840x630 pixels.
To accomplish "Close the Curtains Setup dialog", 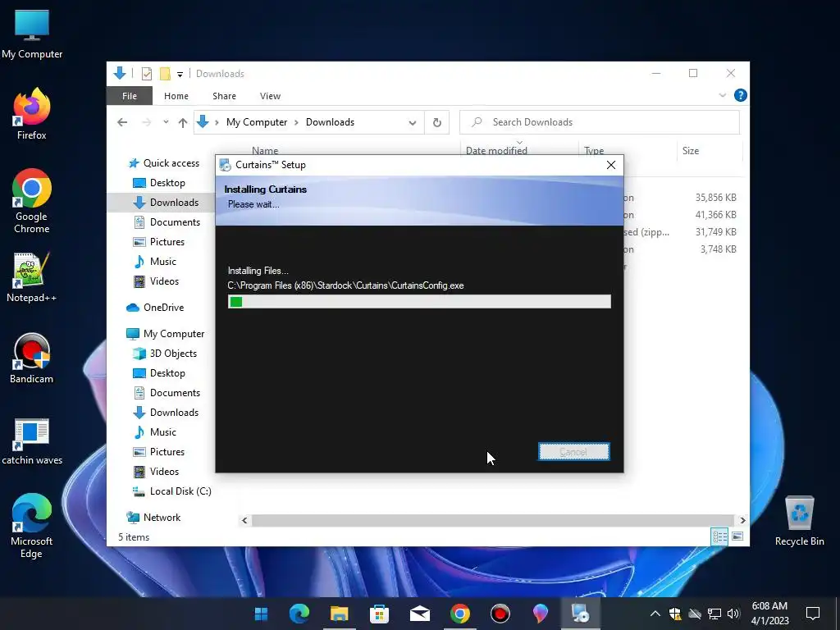I will coord(610,165).
